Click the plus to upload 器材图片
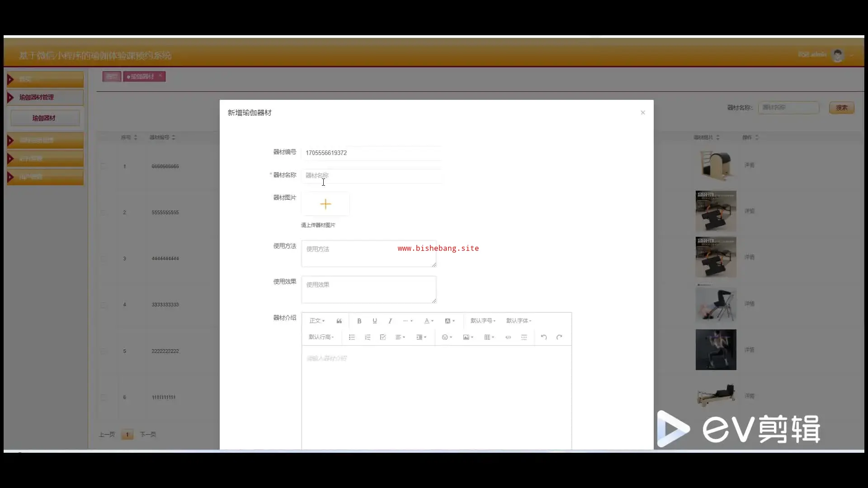Screen dimensions: 868x488 325,204
